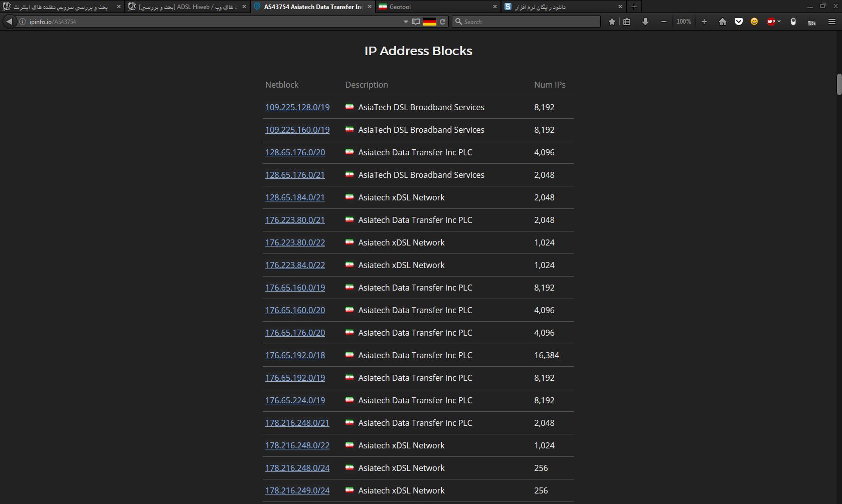Bookmark this page with the star
The width and height of the screenshot is (842, 504).
612,22
